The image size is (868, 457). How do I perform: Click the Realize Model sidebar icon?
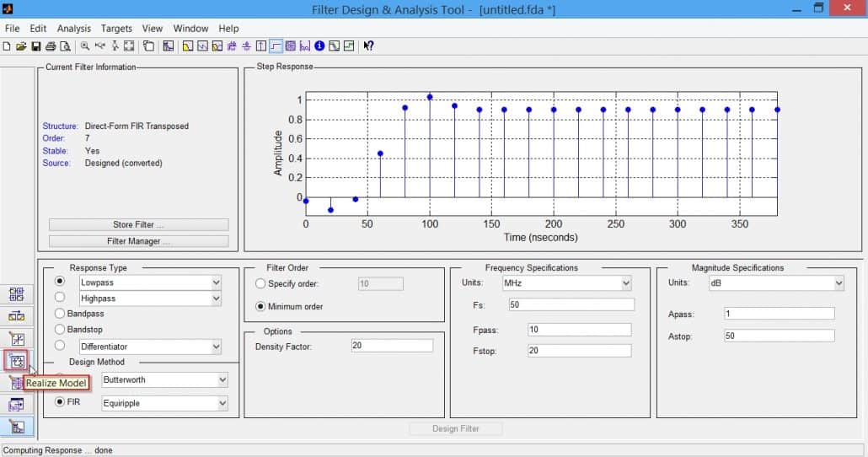(x=16, y=361)
